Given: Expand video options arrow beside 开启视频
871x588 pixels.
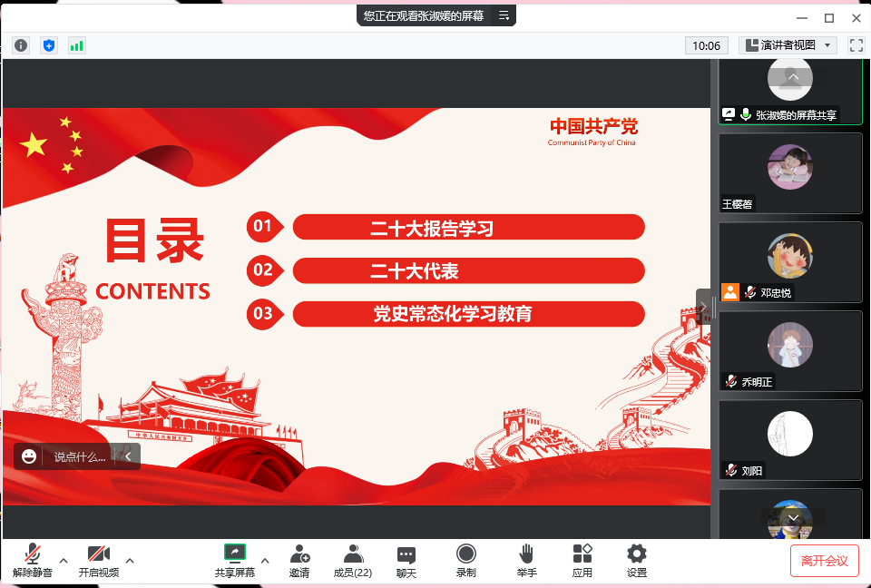Looking at the screenshot, I should [x=130, y=560].
